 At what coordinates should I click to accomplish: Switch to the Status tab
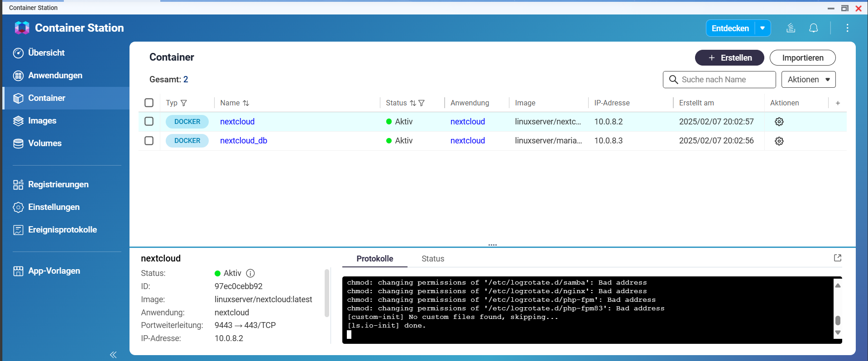(x=433, y=259)
